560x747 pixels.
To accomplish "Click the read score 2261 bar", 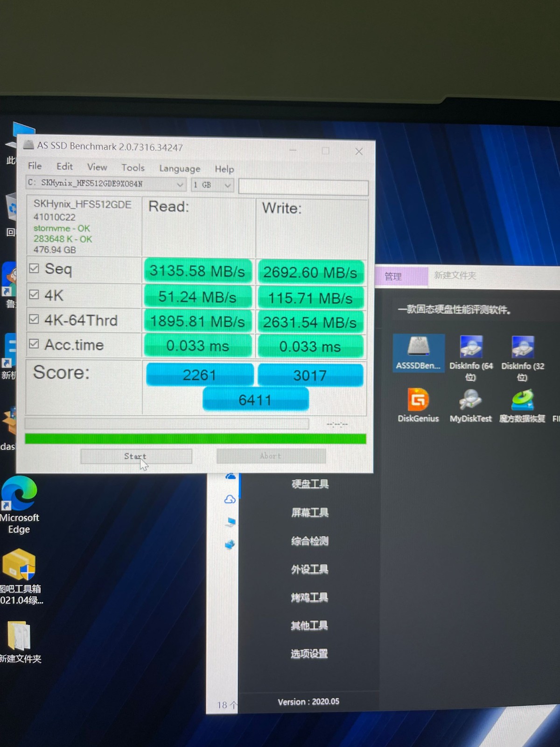I will point(200,374).
